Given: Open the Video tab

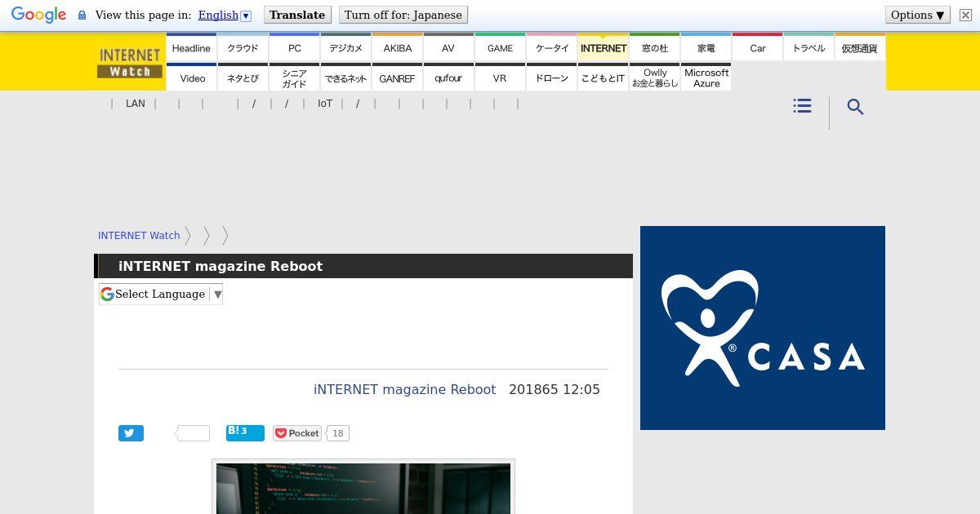Looking at the screenshot, I should [192, 78].
